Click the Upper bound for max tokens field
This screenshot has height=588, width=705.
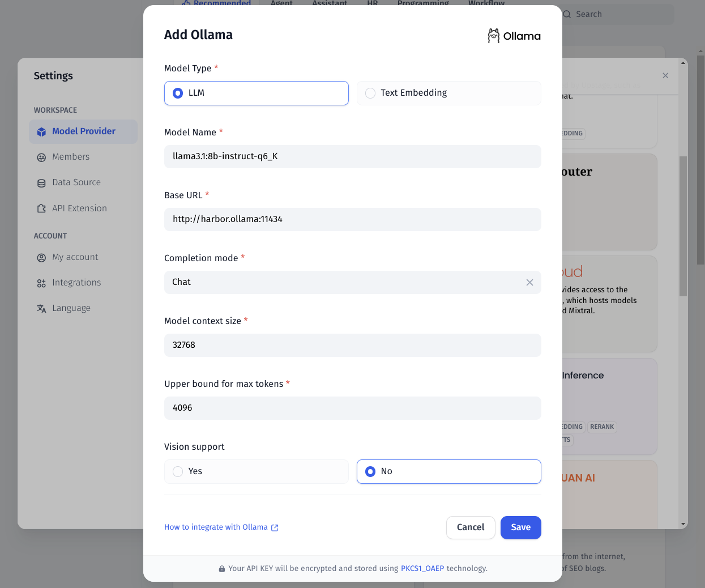pyautogui.click(x=353, y=408)
